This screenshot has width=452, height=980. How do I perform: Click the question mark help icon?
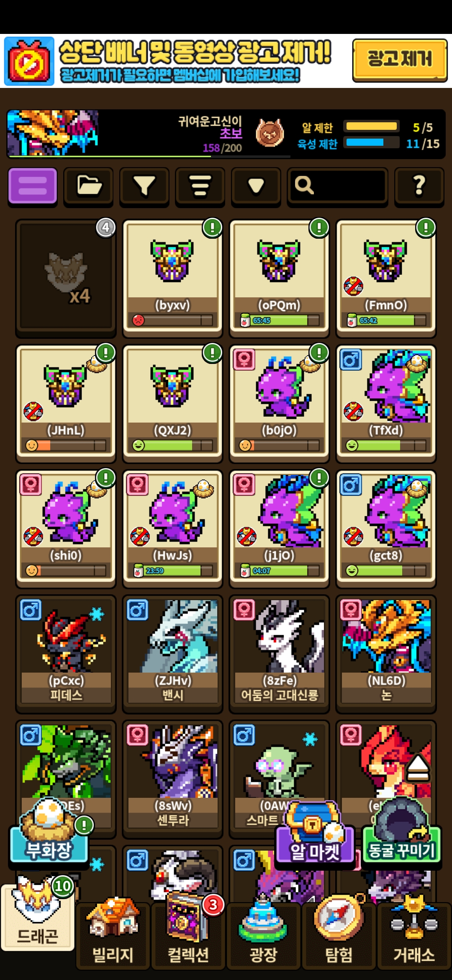(419, 187)
